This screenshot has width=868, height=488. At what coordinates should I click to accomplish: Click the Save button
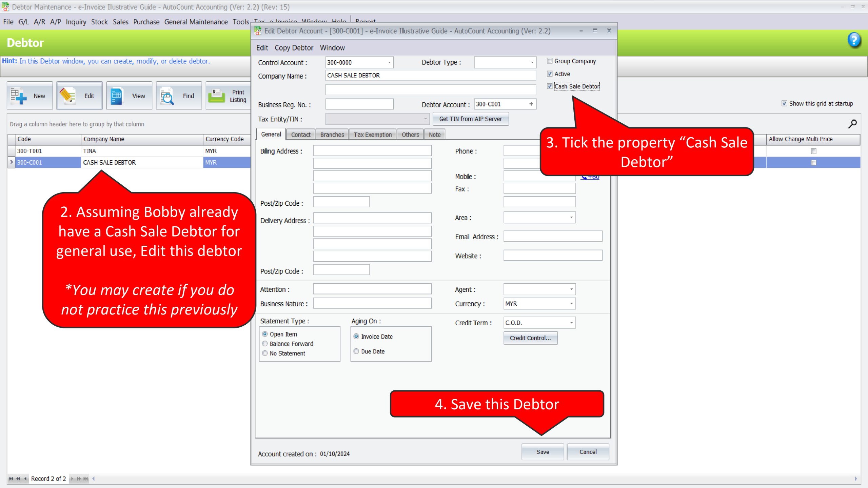(542, 452)
